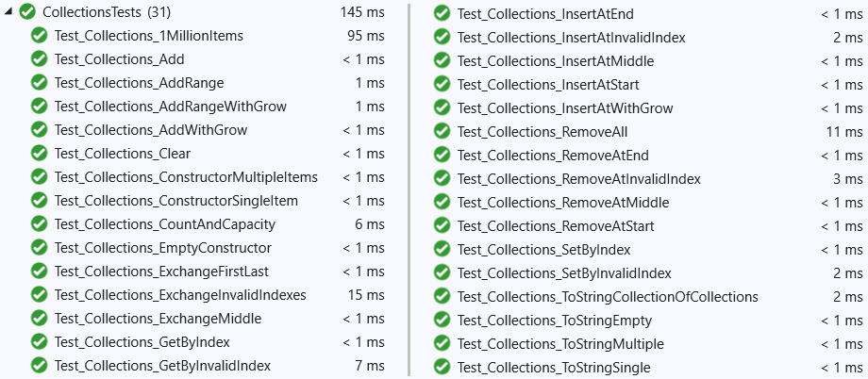Select the CollectionsTests (31) node
The width and height of the screenshot is (868, 379).
click(x=107, y=12)
